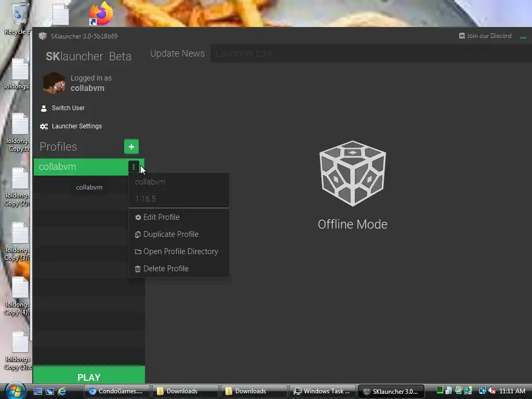This screenshot has width=532, height=399.
Task: Click the Duplicate Profile copy icon
Action: (x=138, y=234)
